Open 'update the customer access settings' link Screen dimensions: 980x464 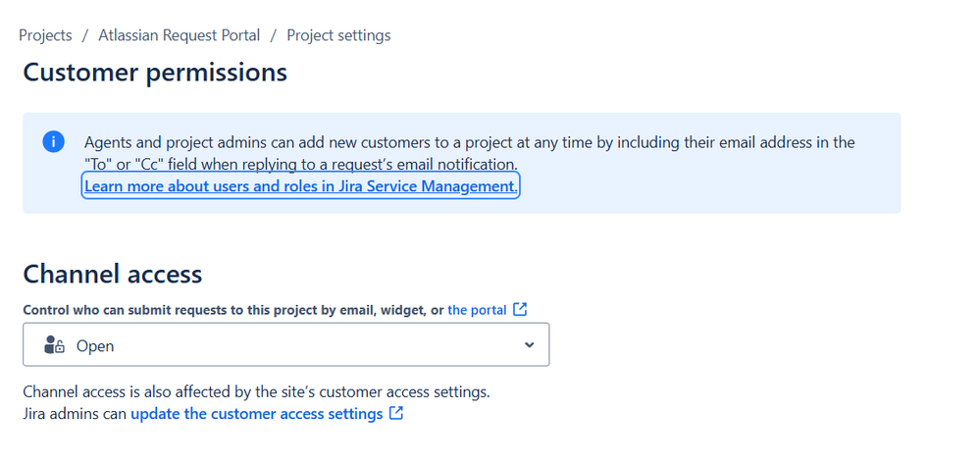[256, 414]
